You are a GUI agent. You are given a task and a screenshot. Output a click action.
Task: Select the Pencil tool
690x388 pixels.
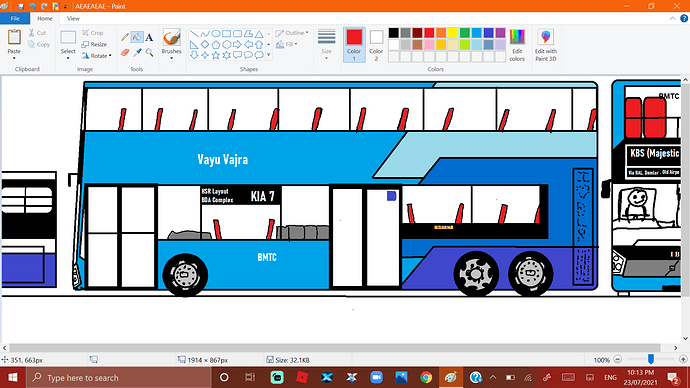[x=125, y=37]
